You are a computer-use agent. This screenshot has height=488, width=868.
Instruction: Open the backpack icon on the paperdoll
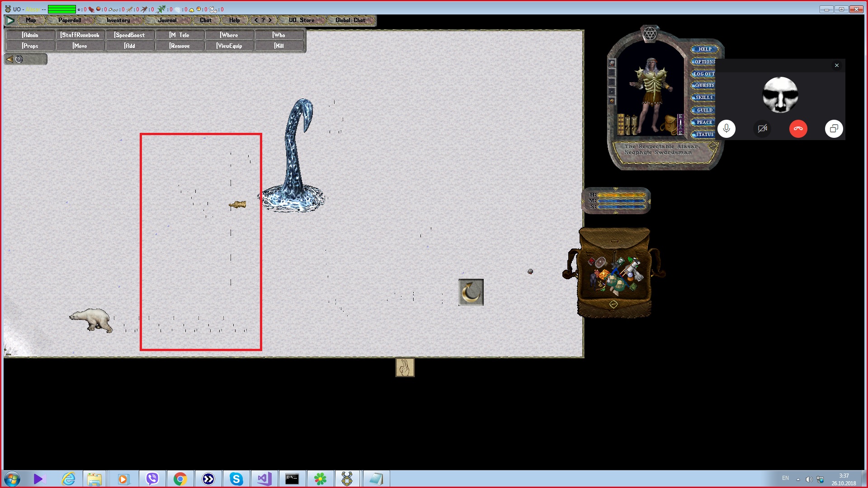[x=669, y=124]
